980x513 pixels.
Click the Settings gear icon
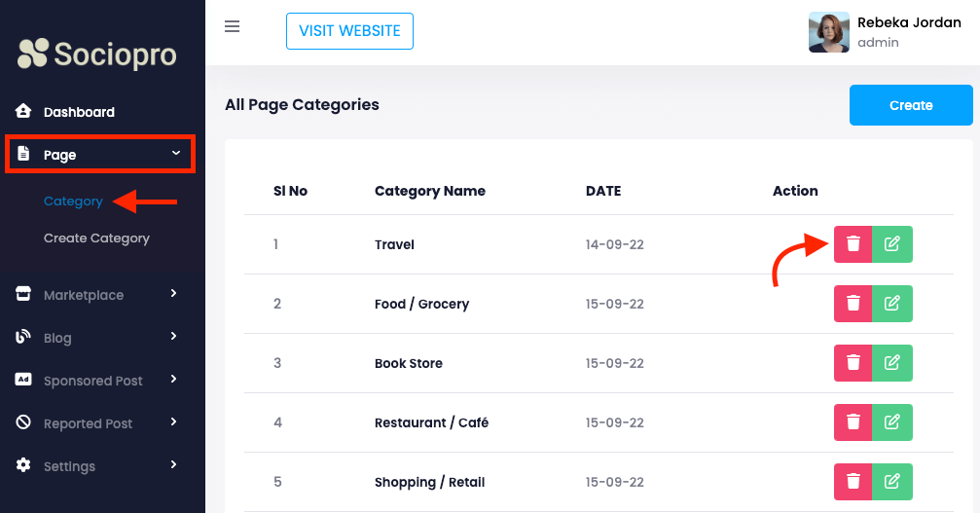(x=24, y=466)
